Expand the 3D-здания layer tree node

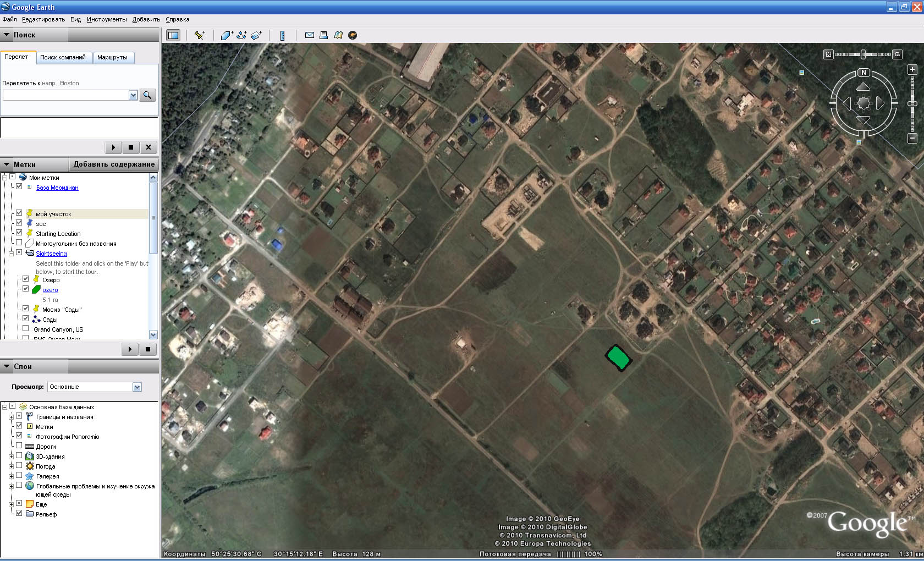[x=11, y=457]
